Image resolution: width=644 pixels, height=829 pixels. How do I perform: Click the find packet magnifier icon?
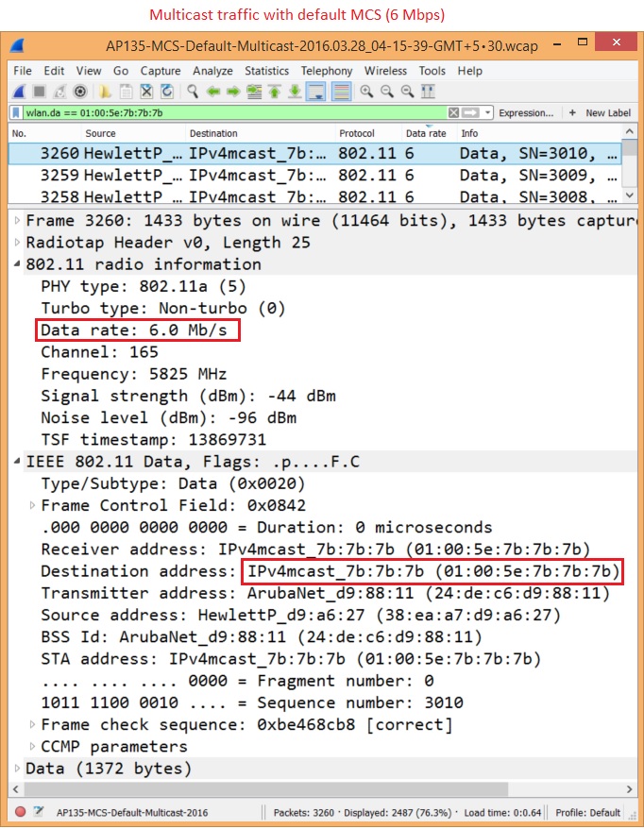(192, 91)
